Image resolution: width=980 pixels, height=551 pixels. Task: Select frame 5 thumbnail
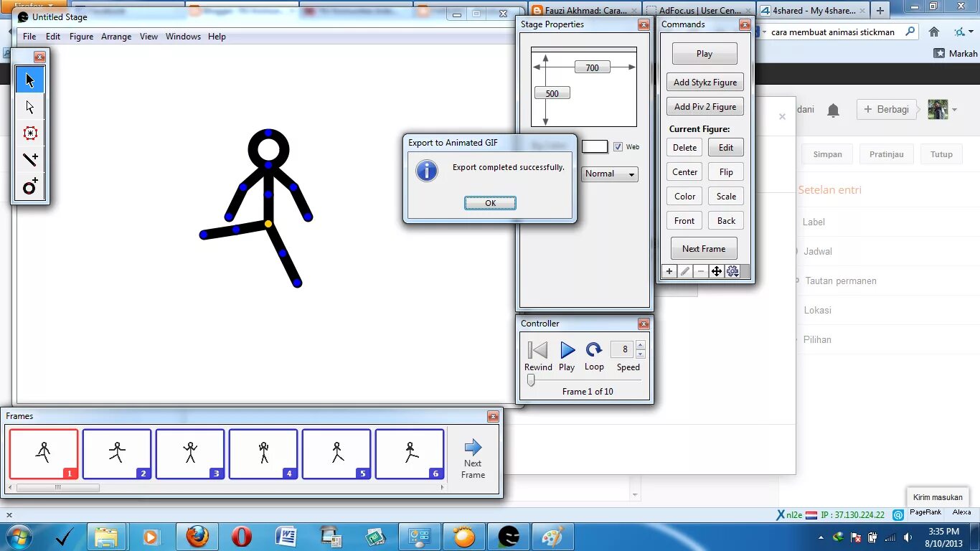point(336,454)
